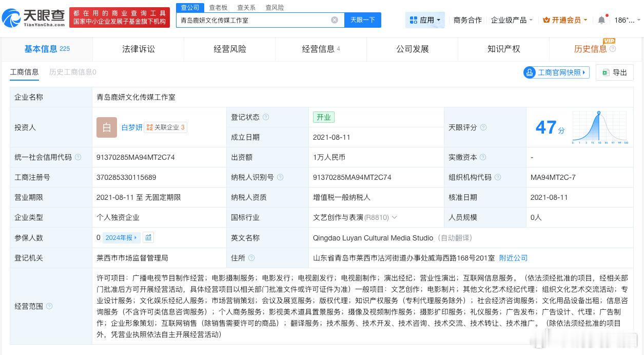Click help icon next to 组织机构代码
Viewport: 644px width, 355px height.
[497, 177]
